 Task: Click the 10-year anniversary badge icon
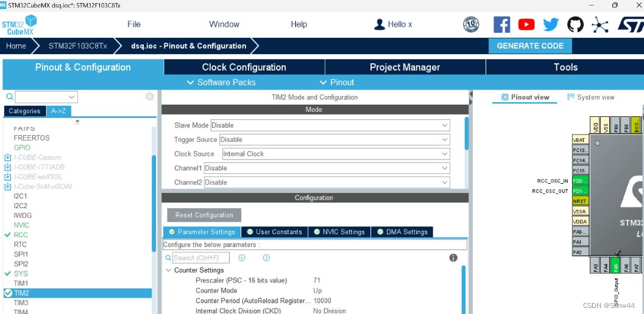tap(471, 24)
